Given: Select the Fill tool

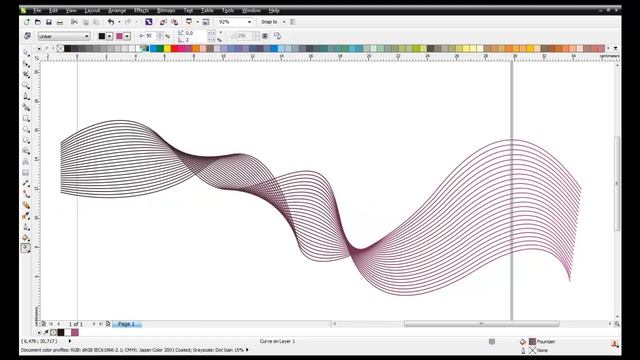Looking at the screenshot, I should click(26, 238).
